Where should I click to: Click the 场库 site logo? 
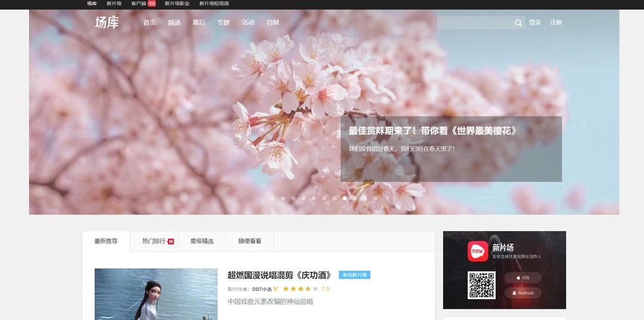(107, 23)
